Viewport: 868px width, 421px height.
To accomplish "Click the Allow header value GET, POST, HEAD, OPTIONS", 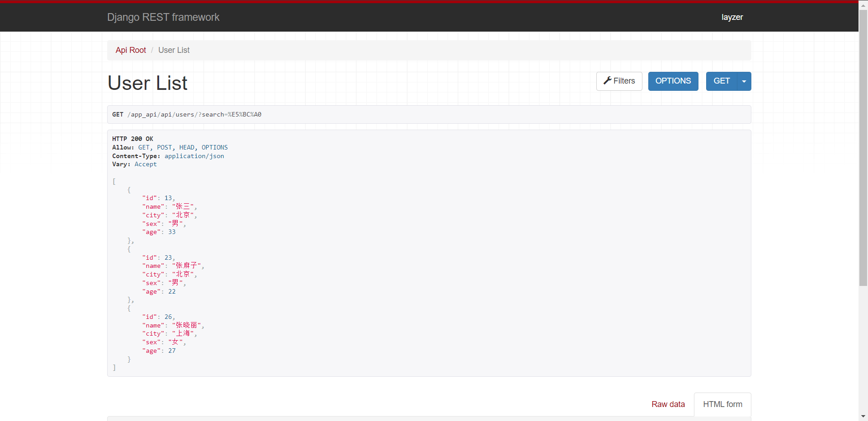I will 183,147.
